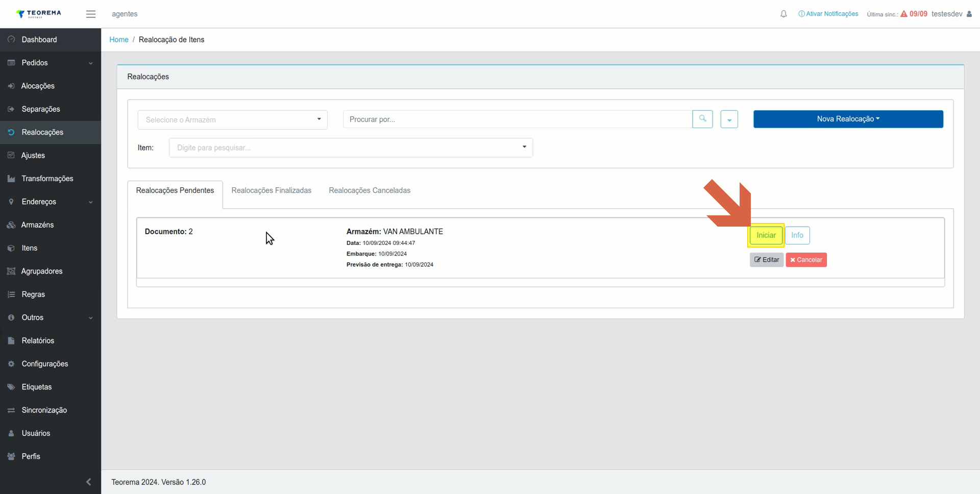Click the notification bell icon
The image size is (980, 494).
pyautogui.click(x=783, y=14)
